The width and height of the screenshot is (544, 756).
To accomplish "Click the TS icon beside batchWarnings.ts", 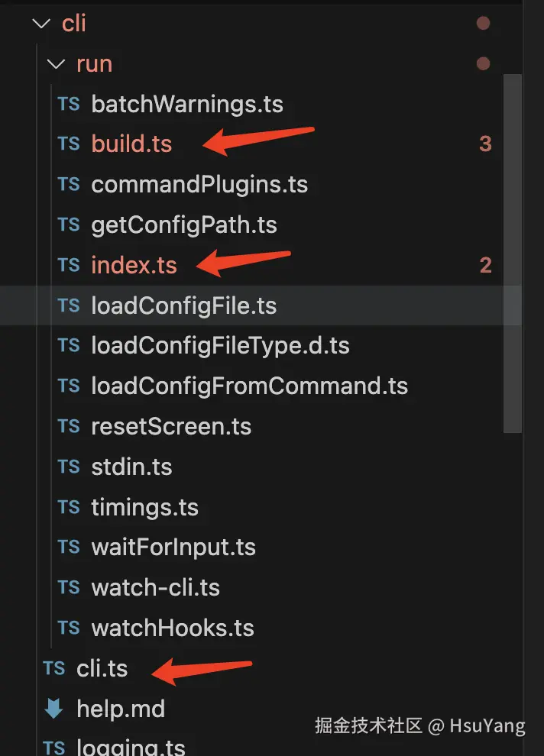I will (69, 104).
